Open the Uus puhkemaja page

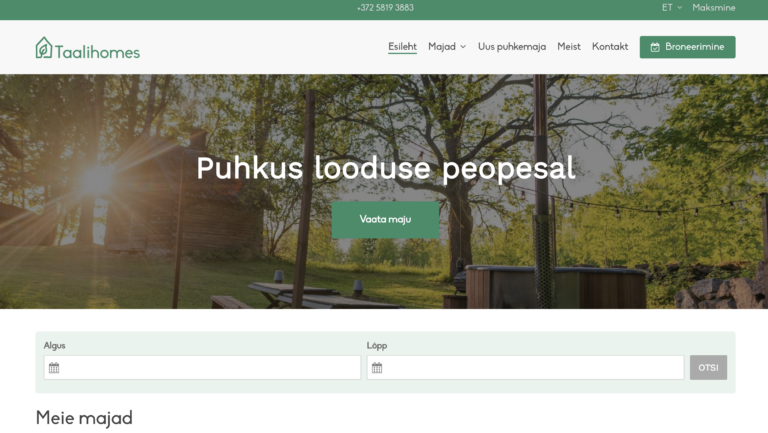click(x=512, y=47)
